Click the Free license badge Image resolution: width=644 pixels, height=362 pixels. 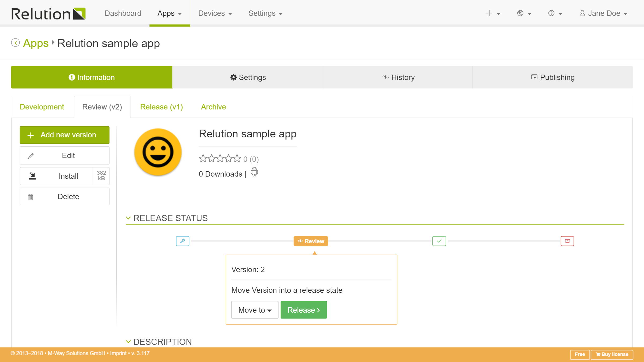(x=580, y=354)
